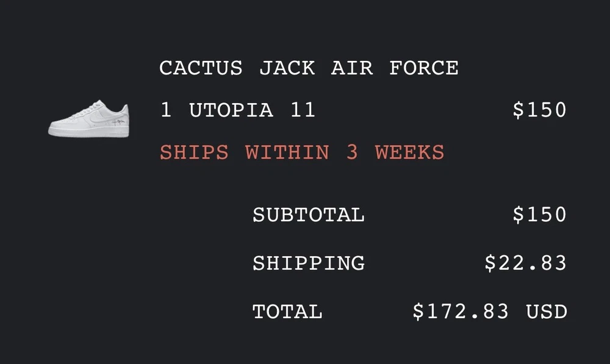Click the TOTAL label
The image size is (610, 364).
287,312
